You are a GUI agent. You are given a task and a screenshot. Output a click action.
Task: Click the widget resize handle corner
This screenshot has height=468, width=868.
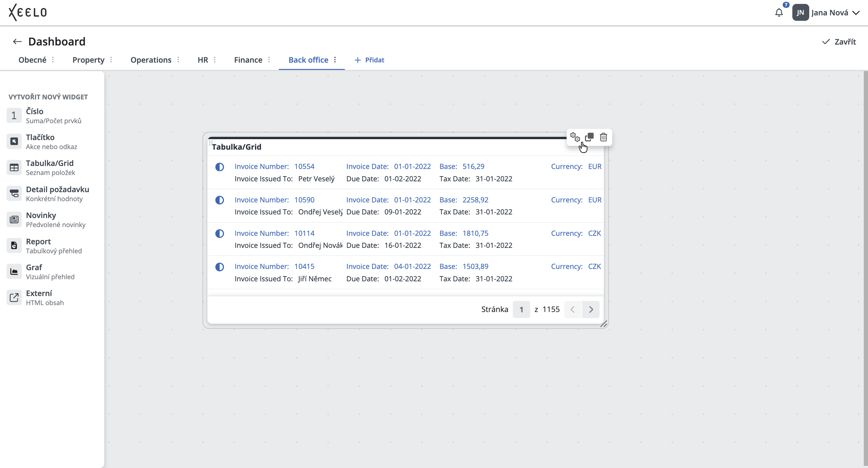pos(603,324)
